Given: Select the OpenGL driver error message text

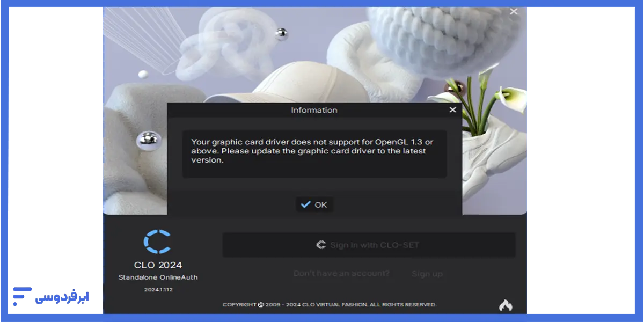Looking at the screenshot, I should tap(312, 151).
